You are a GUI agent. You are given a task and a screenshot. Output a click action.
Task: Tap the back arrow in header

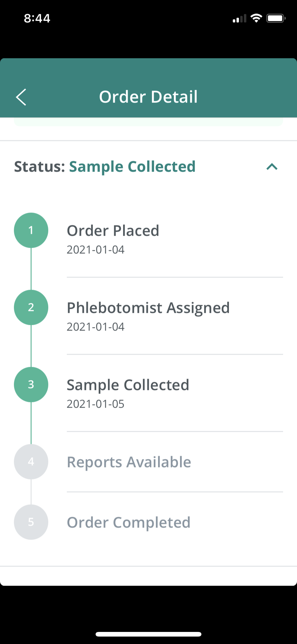coord(21,97)
